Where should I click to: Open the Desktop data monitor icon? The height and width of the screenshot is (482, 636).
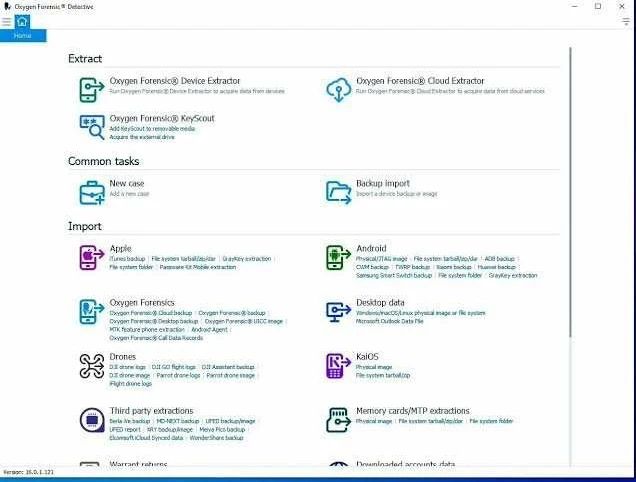click(x=339, y=312)
